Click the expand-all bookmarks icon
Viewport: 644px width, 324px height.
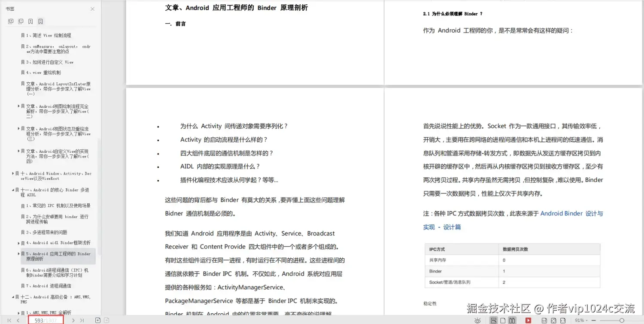[x=11, y=21]
